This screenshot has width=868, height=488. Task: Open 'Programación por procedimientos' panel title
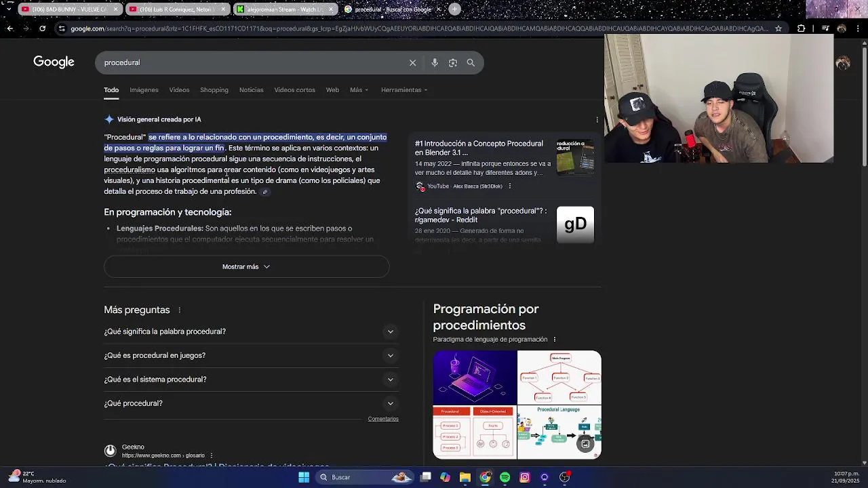click(x=486, y=317)
